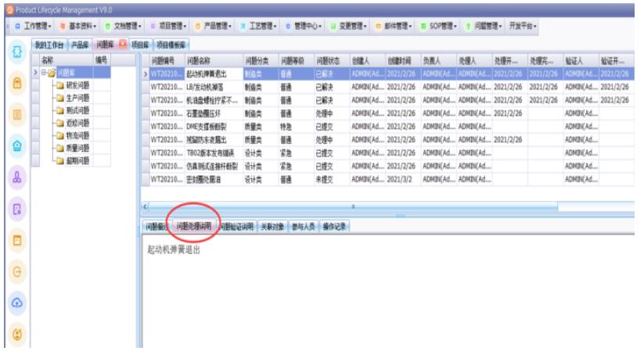Open the 邮件管理 menu
644x358 pixels.
(394, 27)
